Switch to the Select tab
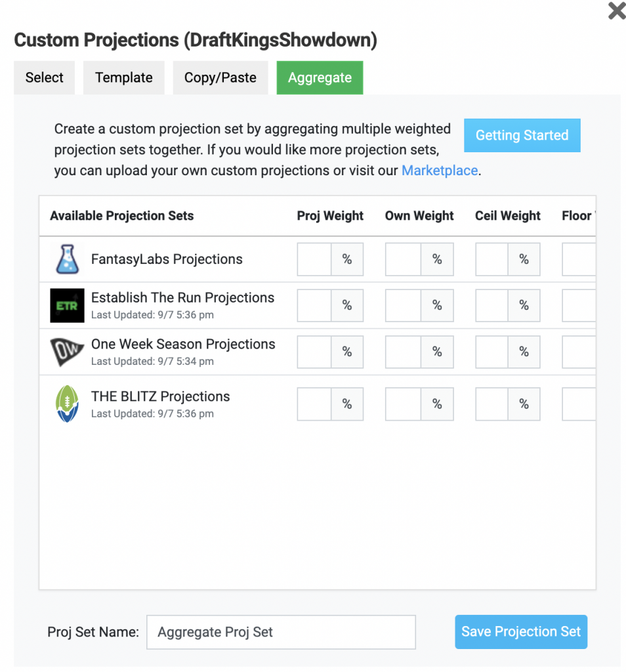The height and width of the screenshot is (672, 626). (x=45, y=77)
